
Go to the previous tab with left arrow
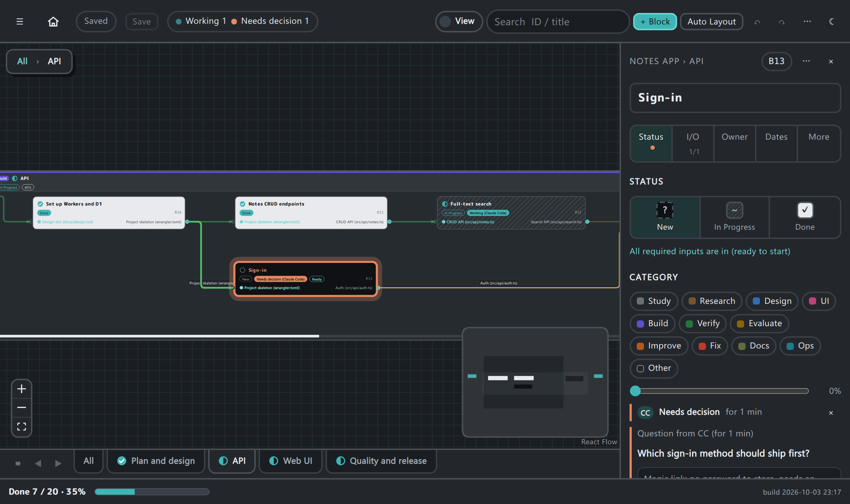click(38, 463)
